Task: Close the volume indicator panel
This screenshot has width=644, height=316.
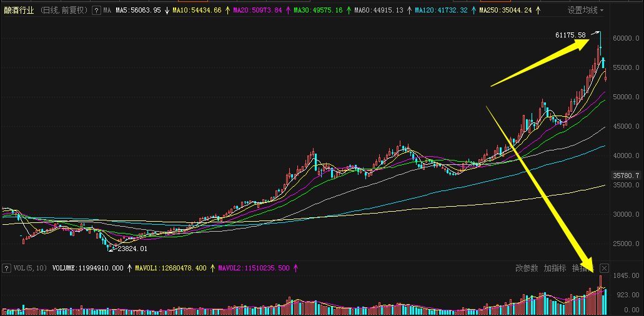Action: [604, 268]
